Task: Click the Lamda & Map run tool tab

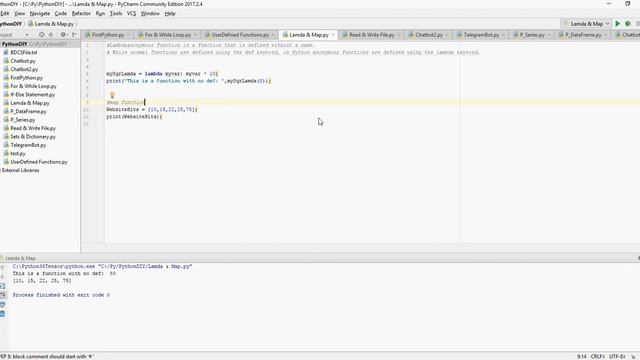Action: (x=20, y=258)
